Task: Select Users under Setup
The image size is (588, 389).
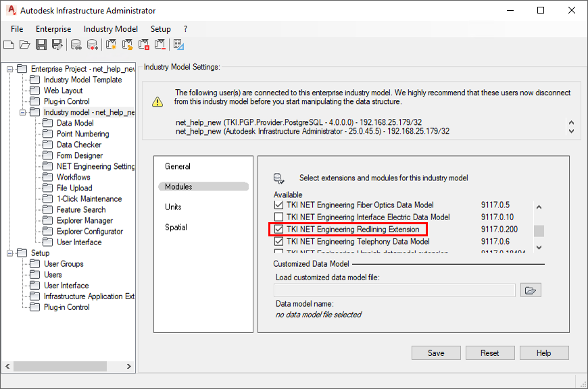Action: [53, 275]
